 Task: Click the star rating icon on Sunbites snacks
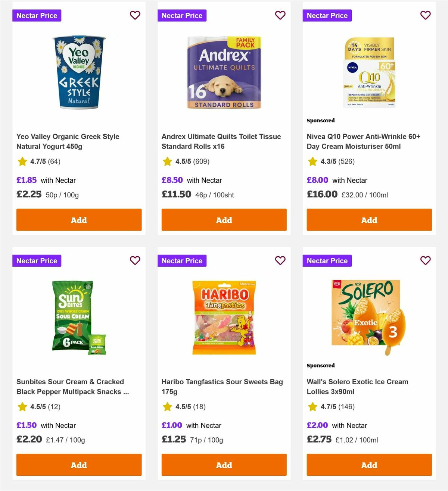[x=21, y=407]
